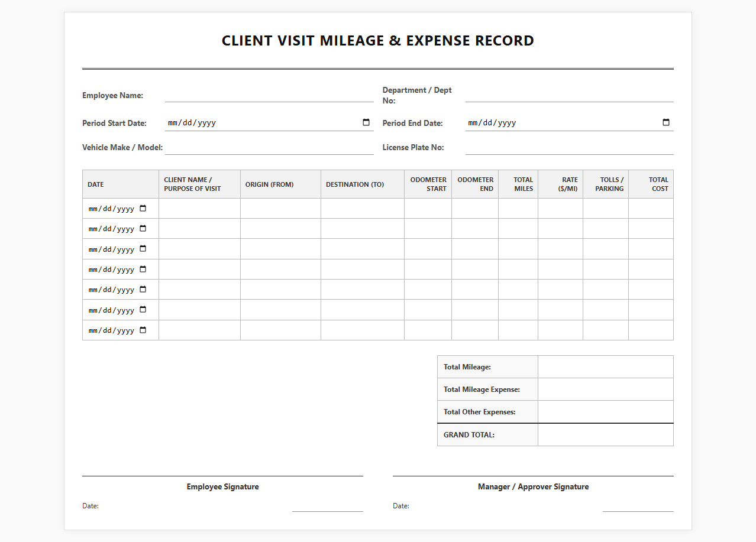
Task: Click first row Rate ($/mi) cell
Action: point(560,209)
